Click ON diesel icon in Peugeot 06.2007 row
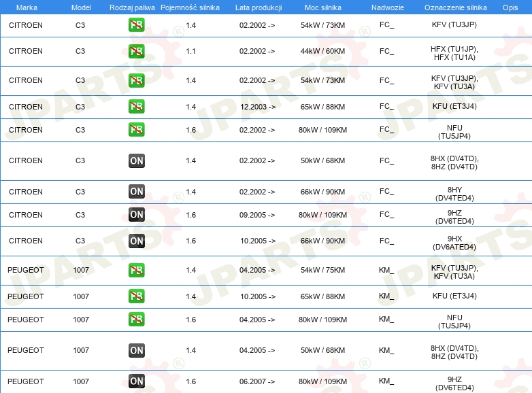 (137, 381)
